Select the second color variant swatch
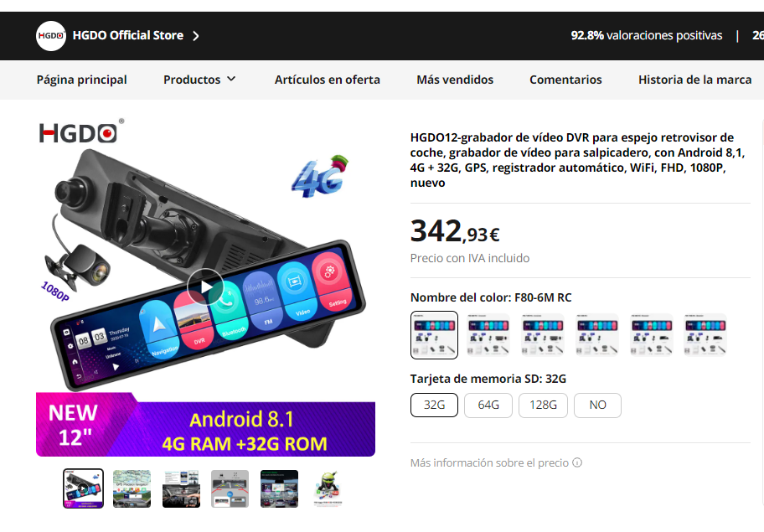This screenshot has width=764, height=532. click(488, 335)
